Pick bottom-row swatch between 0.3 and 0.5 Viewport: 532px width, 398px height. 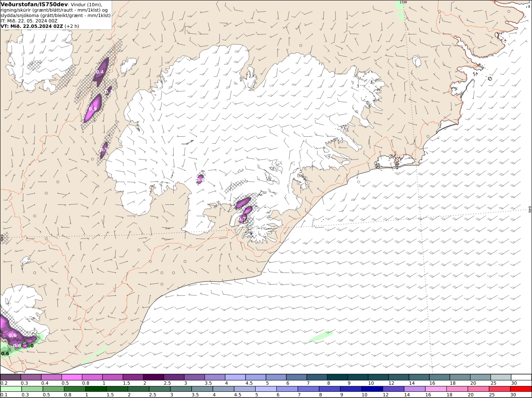pos(32,389)
